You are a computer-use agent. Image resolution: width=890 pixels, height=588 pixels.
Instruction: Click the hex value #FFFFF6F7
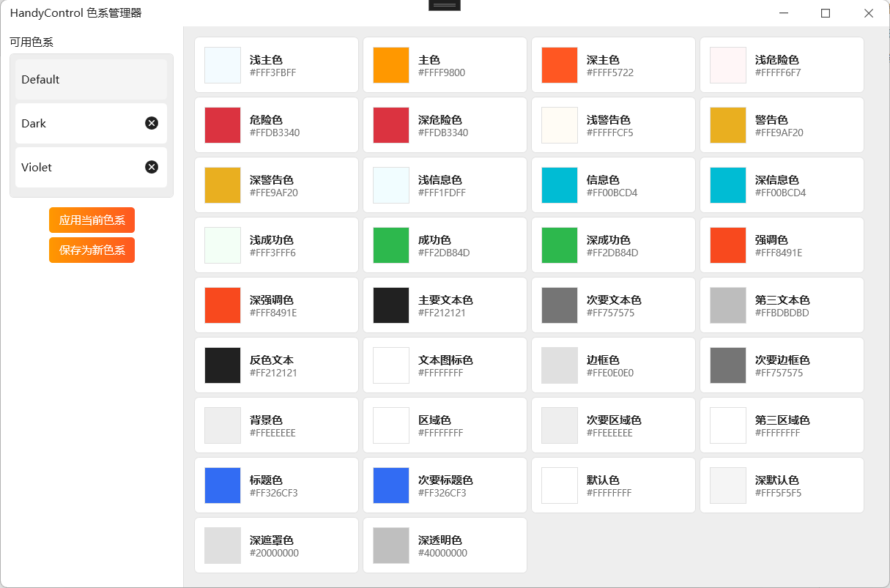click(778, 72)
